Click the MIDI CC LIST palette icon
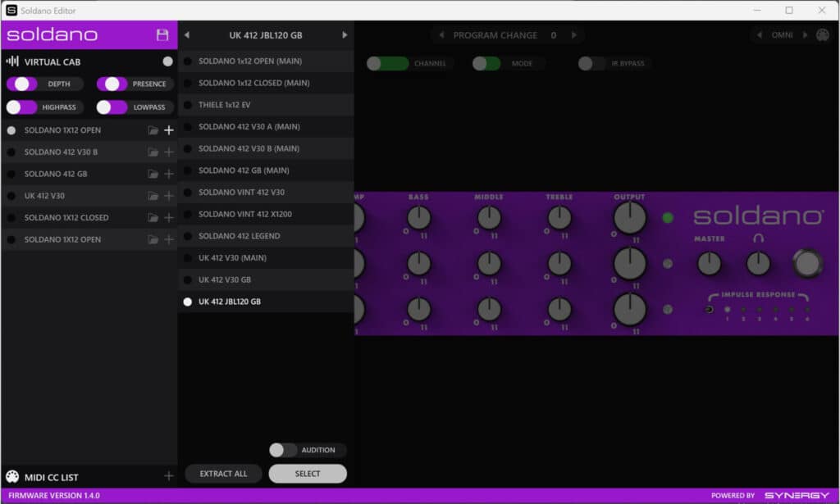This screenshot has width=840, height=504. [x=12, y=477]
